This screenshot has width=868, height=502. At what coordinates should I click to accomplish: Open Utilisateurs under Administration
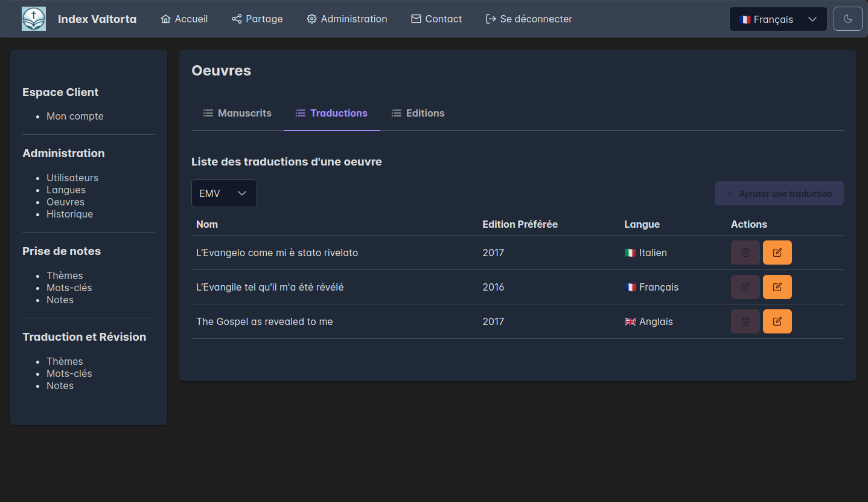pos(72,178)
